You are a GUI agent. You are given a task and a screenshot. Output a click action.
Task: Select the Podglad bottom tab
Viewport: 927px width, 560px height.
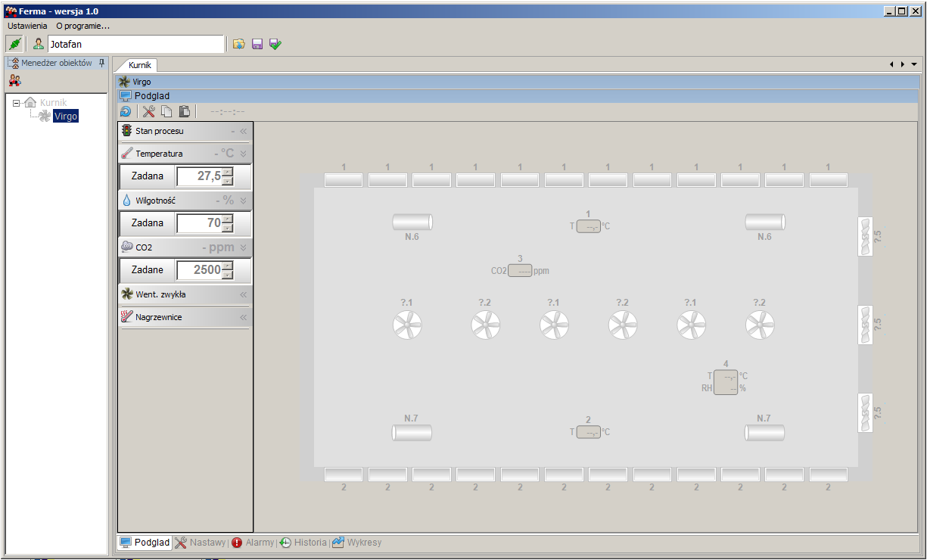pos(145,543)
